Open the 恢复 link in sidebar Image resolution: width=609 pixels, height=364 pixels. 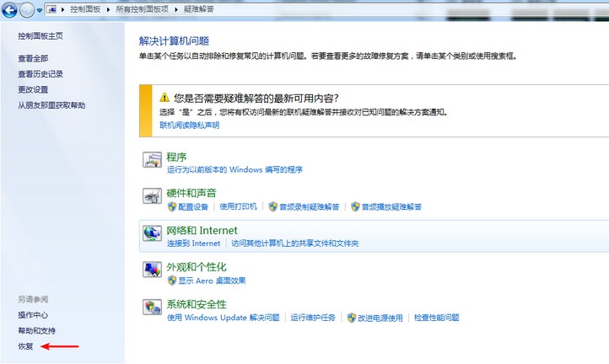coord(25,346)
